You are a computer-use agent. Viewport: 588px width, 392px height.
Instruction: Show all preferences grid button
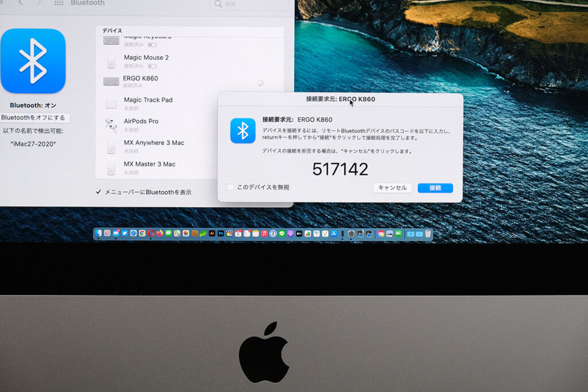tap(59, 3)
